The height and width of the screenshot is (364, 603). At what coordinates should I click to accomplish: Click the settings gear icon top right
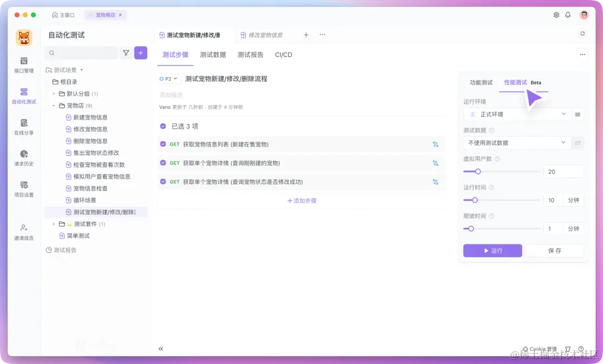(x=556, y=15)
